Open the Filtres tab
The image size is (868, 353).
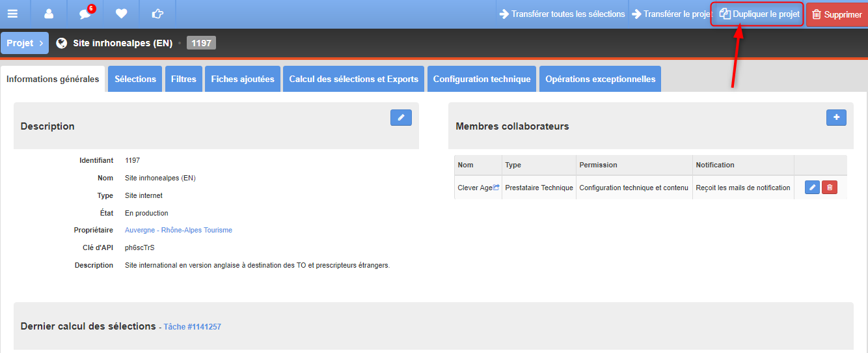183,79
